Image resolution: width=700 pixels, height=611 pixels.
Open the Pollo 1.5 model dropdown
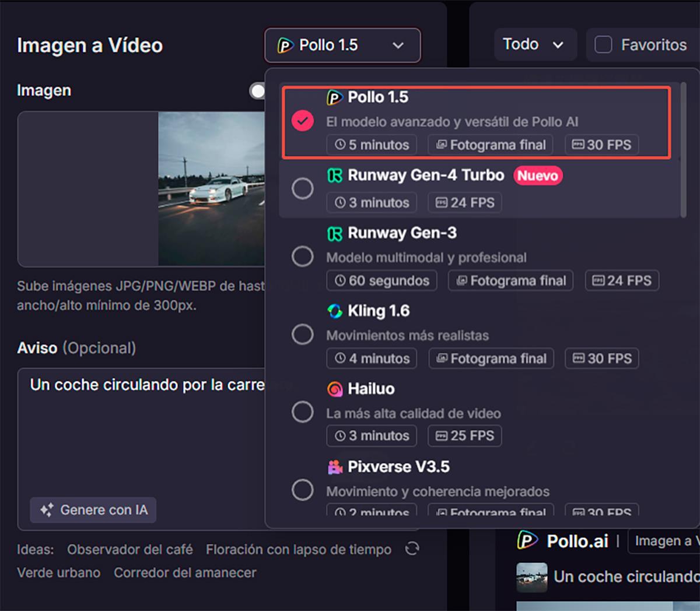342,45
